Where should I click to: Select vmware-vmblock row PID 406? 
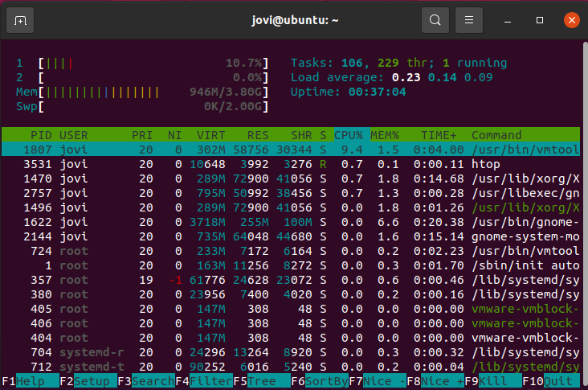291,323
